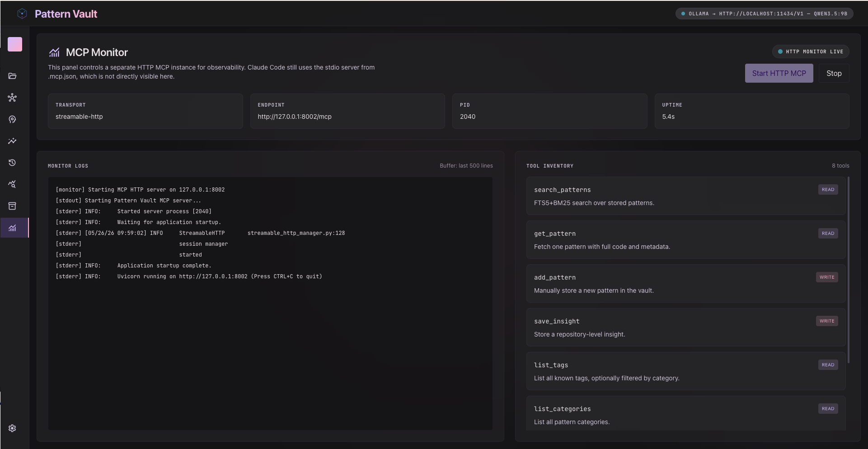Stop the HTTP MCP server

834,73
